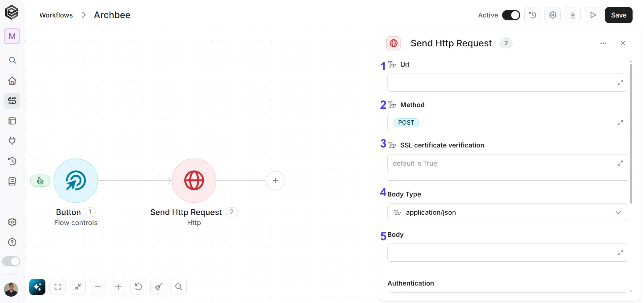Go back to Workflows breadcrumb
This screenshot has height=303, width=644.
click(56, 15)
